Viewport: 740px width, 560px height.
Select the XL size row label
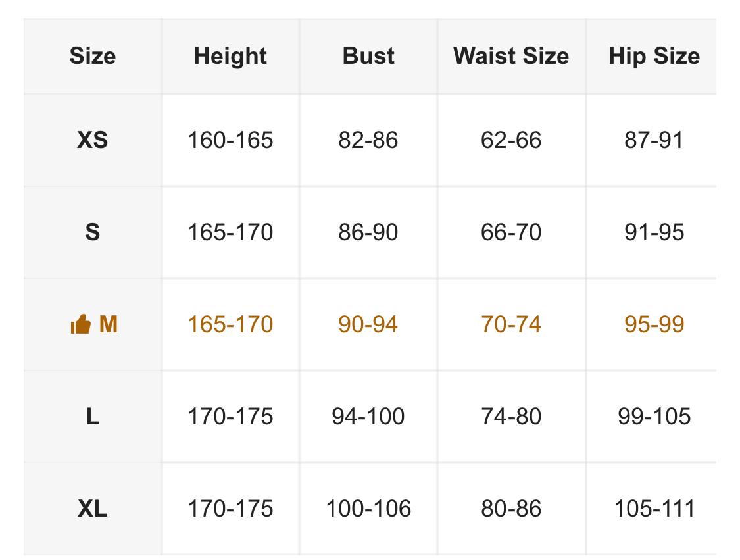point(93,509)
